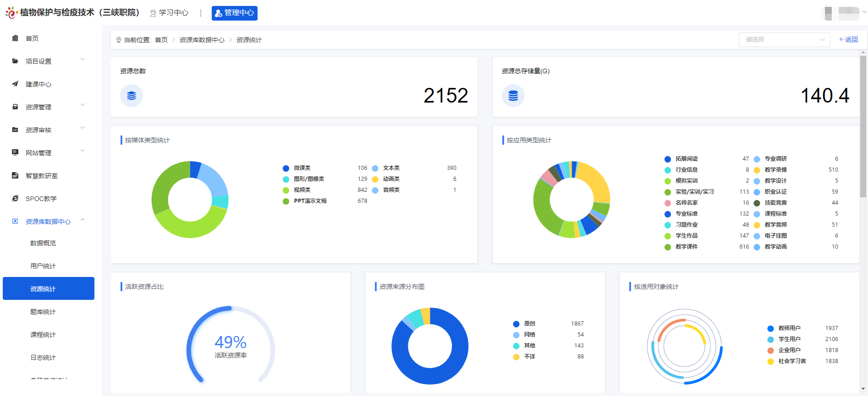Collapse the 资源库数据中心 menu chevron
Screen dimensions: 868x396
(82, 220)
